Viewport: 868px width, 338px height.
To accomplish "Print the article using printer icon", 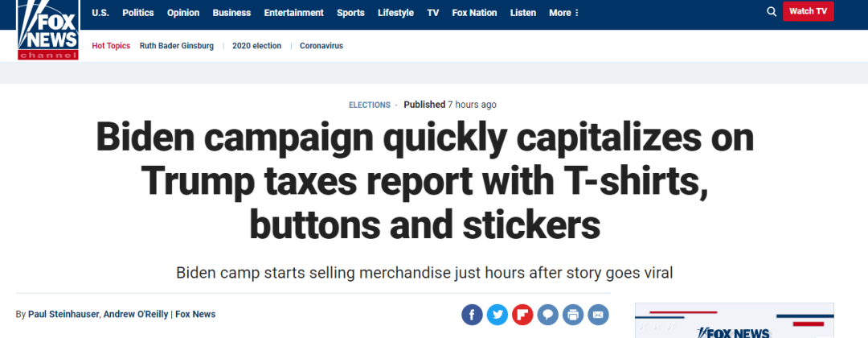I will tap(573, 315).
